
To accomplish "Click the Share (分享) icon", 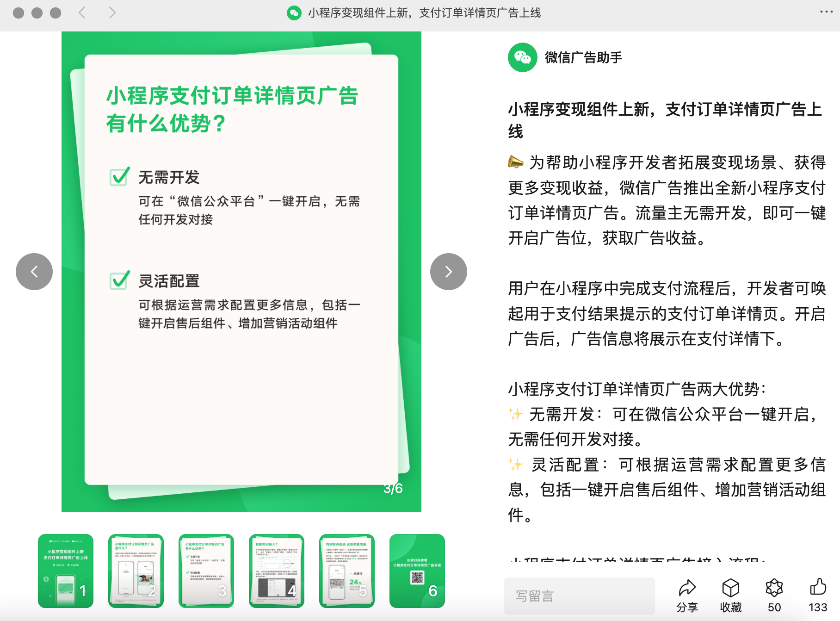I will pos(688,588).
